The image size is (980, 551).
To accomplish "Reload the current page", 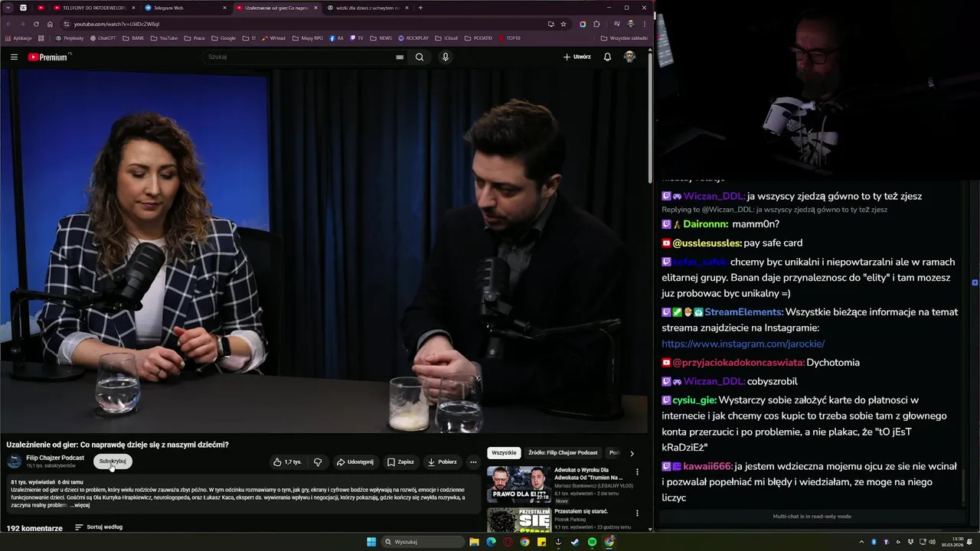I will click(36, 24).
